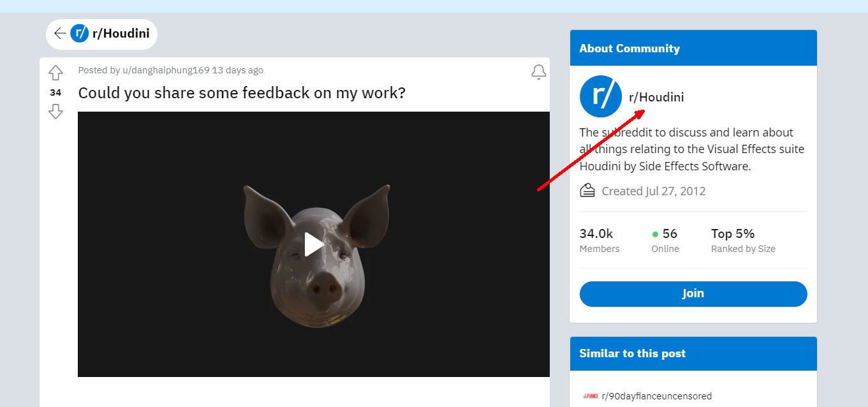The width and height of the screenshot is (868, 407).
Task: Click the subreddit description paragraph
Action: point(692,149)
